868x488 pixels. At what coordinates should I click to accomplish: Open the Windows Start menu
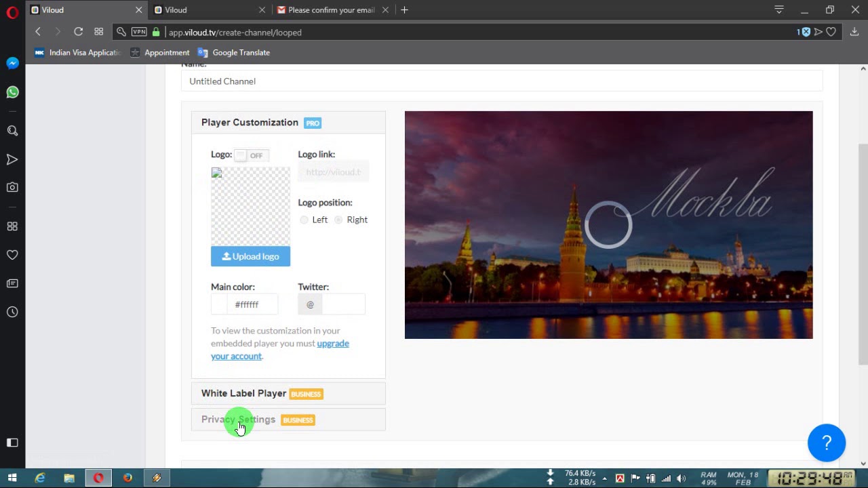(x=12, y=478)
